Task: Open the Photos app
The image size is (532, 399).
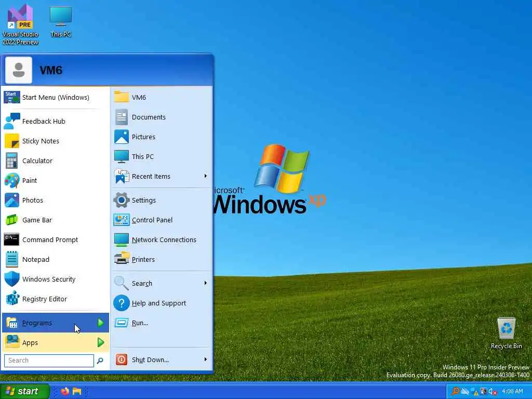Action: [55, 200]
